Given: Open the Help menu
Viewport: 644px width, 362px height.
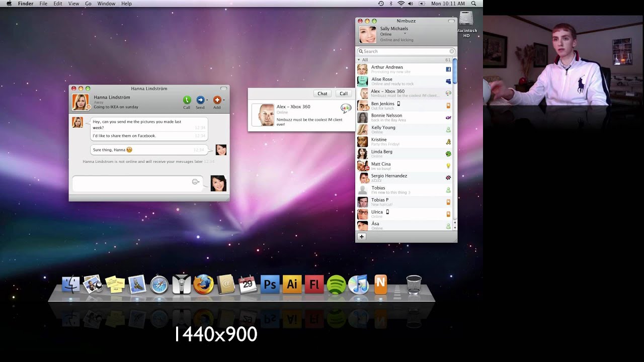Looking at the screenshot, I should (126, 4).
